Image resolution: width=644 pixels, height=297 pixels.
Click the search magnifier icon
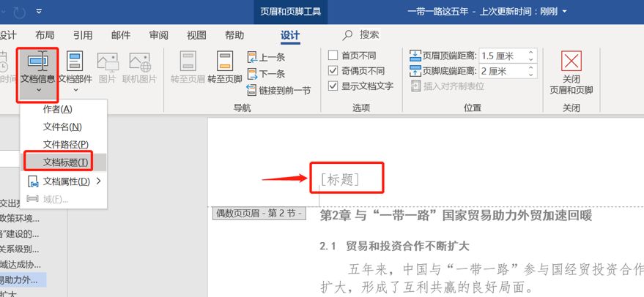(347, 36)
